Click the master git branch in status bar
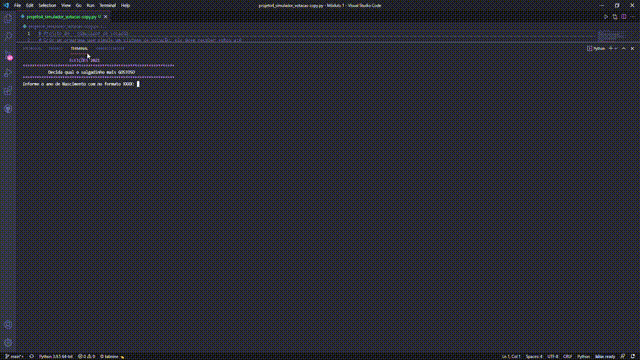Viewport: 640px width, 360px height. tap(14, 356)
